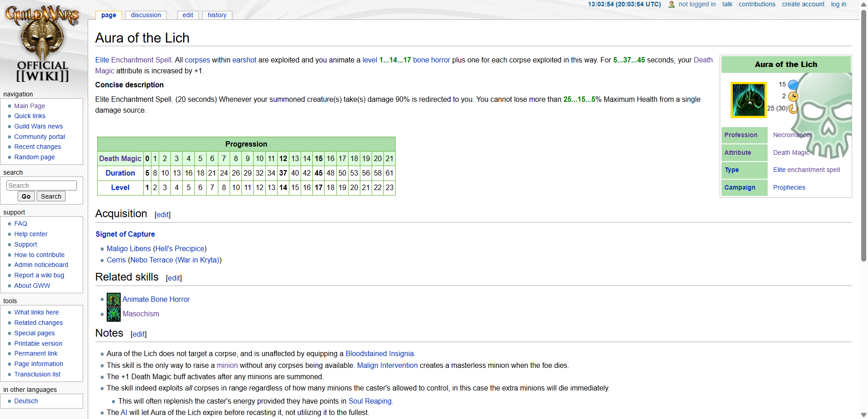The height and width of the screenshot is (419, 868).
Task: Edit the Related skills section
Action: pos(174,278)
